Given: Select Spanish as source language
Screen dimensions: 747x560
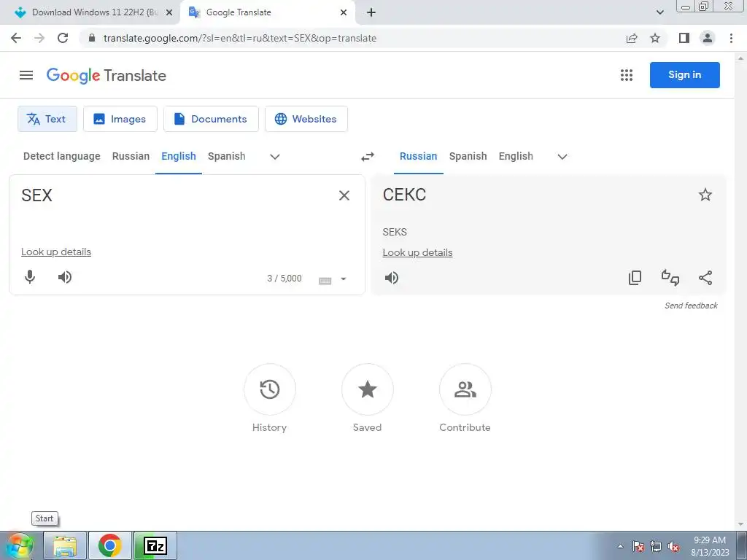Looking at the screenshot, I should coord(227,156).
